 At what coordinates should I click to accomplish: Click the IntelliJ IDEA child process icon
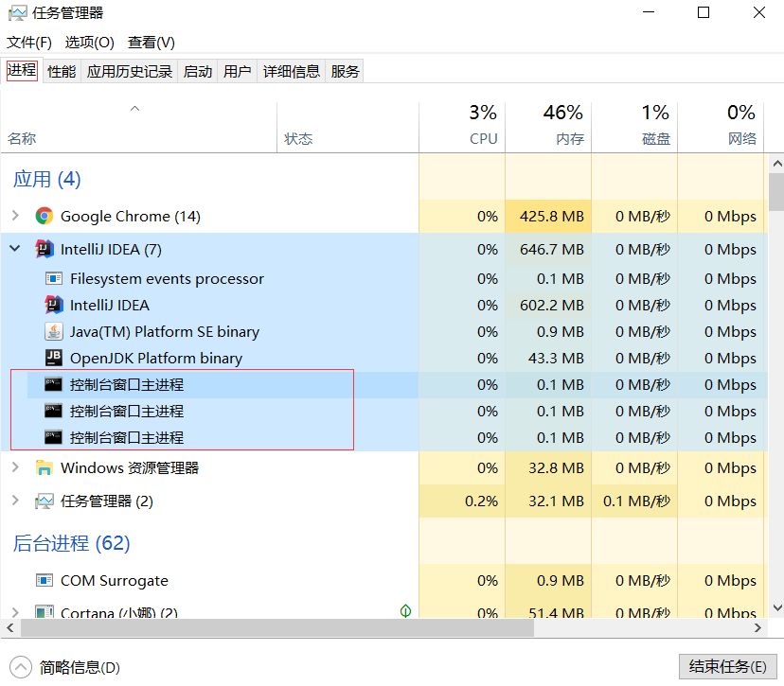pos(54,305)
